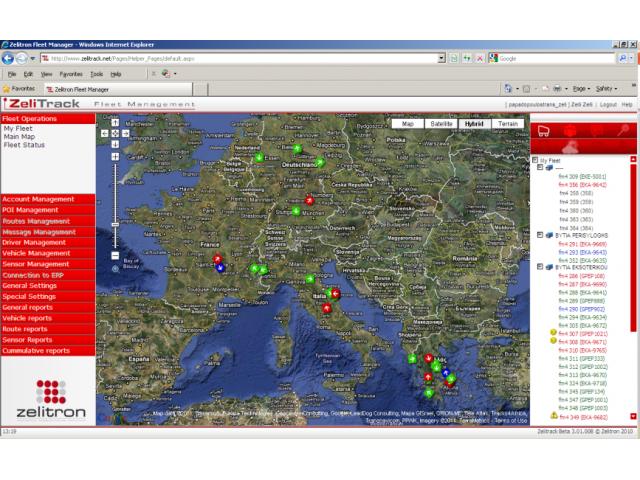Select the vehicle fm4 310 in the fleet tree
Viewport: 640px width, 480px height.
point(582,350)
